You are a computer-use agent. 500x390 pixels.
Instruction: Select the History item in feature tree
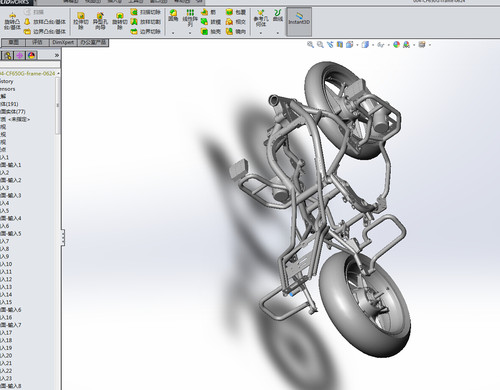pyautogui.click(x=7, y=81)
